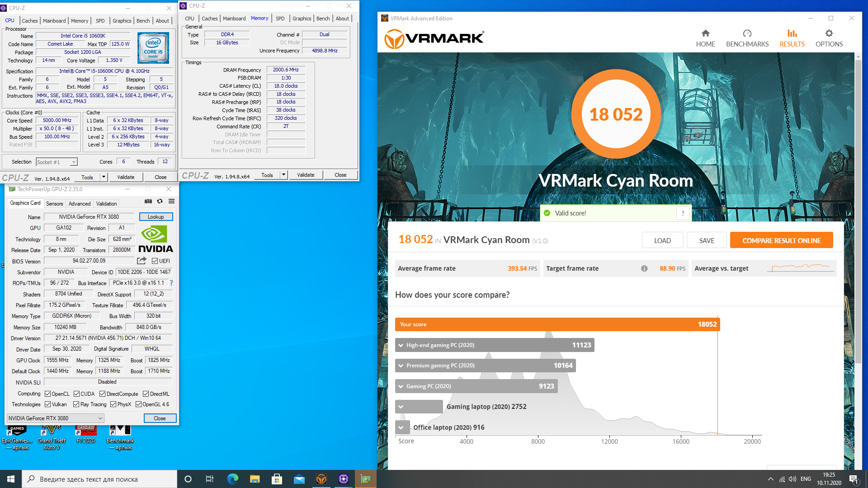Click the valid score help question button
This screenshot has width=868, height=488.
click(x=683, y=213)
